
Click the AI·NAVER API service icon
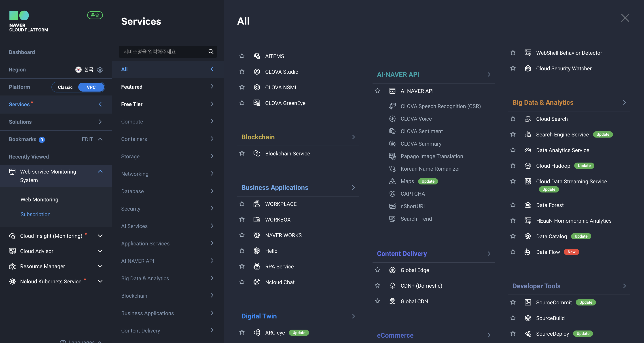tap(392, 91)
